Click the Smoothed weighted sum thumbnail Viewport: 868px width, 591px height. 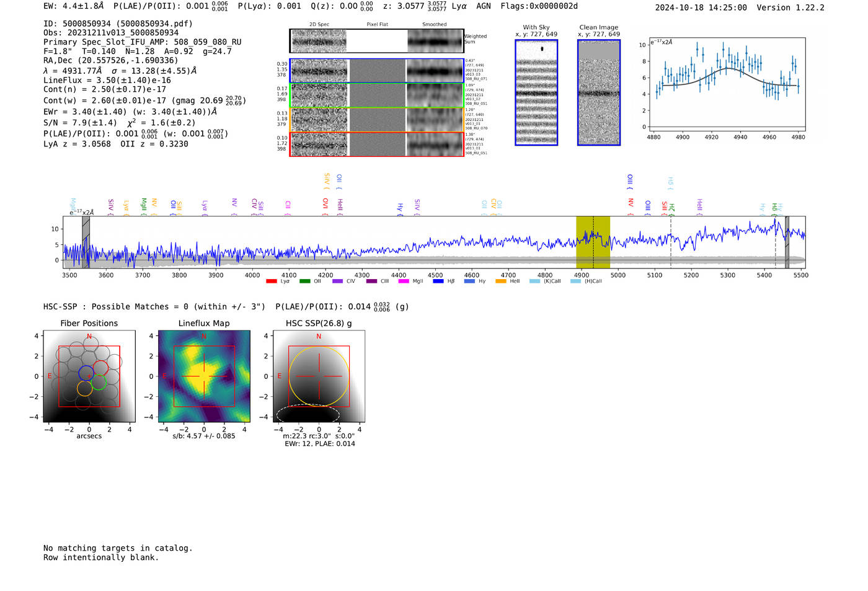(x=435, y=41)
